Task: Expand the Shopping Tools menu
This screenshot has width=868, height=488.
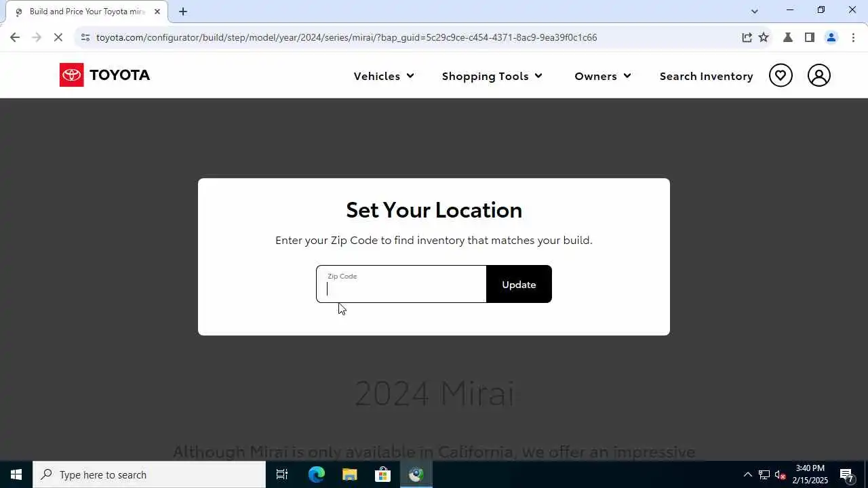Action: point(492,76)
